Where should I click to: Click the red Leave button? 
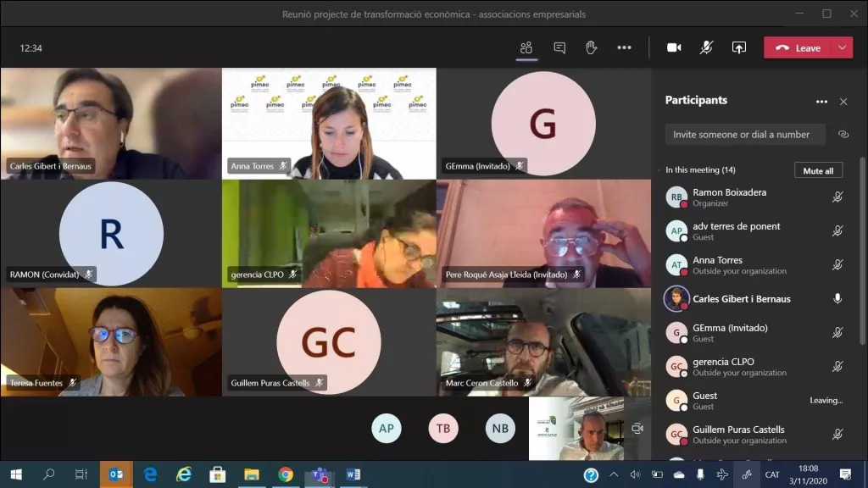[x=798, y=47]
